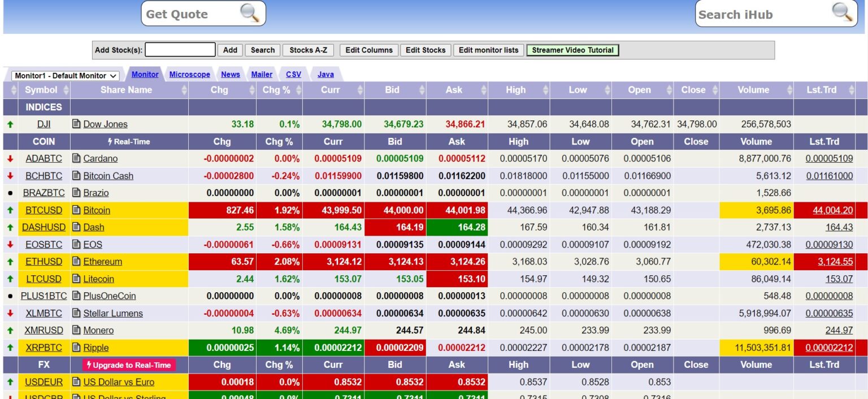Screen dimensions: 868x399
Task: Open the Dash document icon
Action: coord(76,227)
